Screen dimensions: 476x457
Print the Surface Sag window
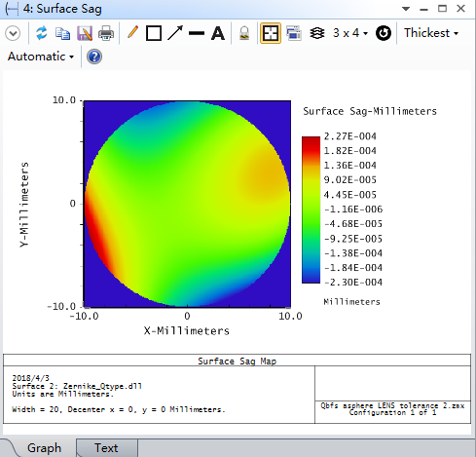coord(106,33)
